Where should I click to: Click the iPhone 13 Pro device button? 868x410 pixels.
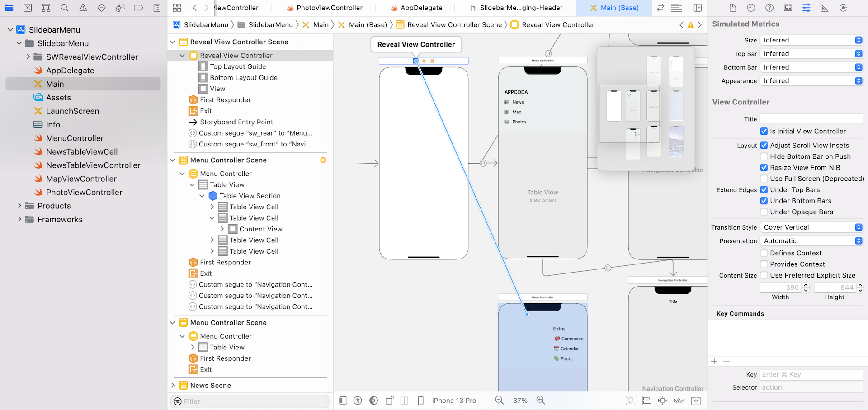[453, 401]
